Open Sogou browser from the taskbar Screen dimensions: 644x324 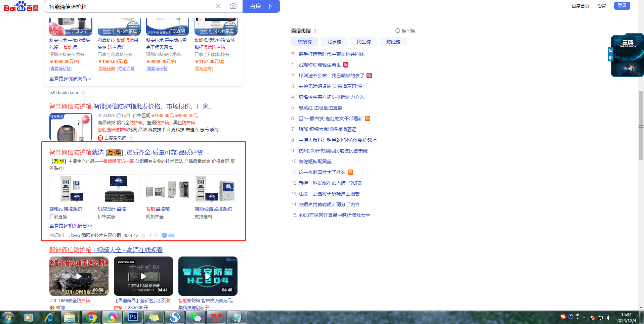click(x=174, y=317)
